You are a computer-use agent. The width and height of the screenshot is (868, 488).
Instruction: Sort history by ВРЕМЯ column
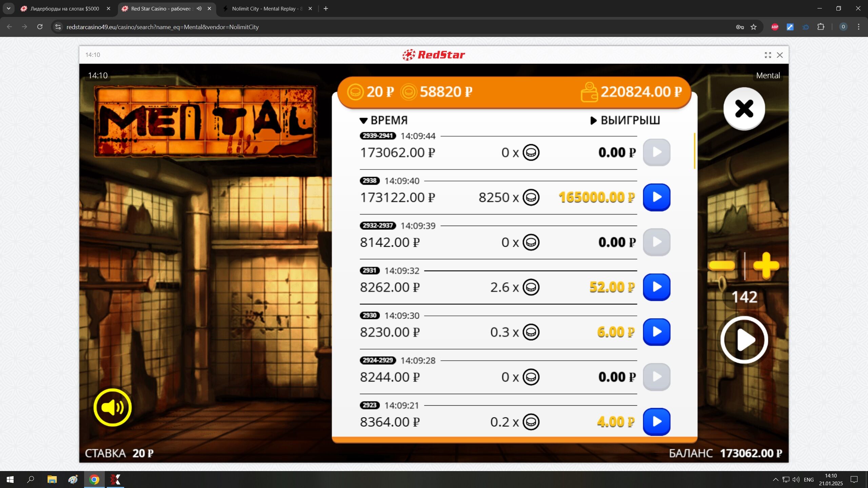pyautogui.click(x=383, y=120)
